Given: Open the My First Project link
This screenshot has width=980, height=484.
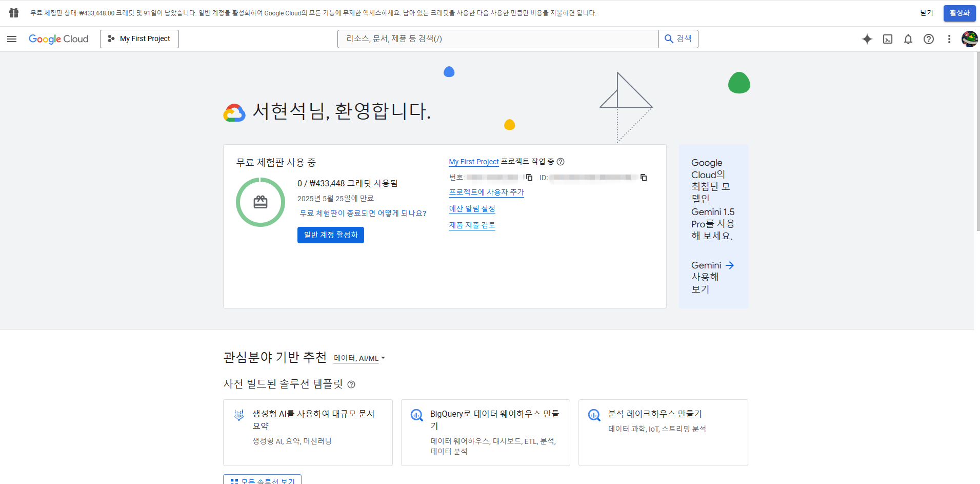Looking at the screenshot, I should coord(474,162).
